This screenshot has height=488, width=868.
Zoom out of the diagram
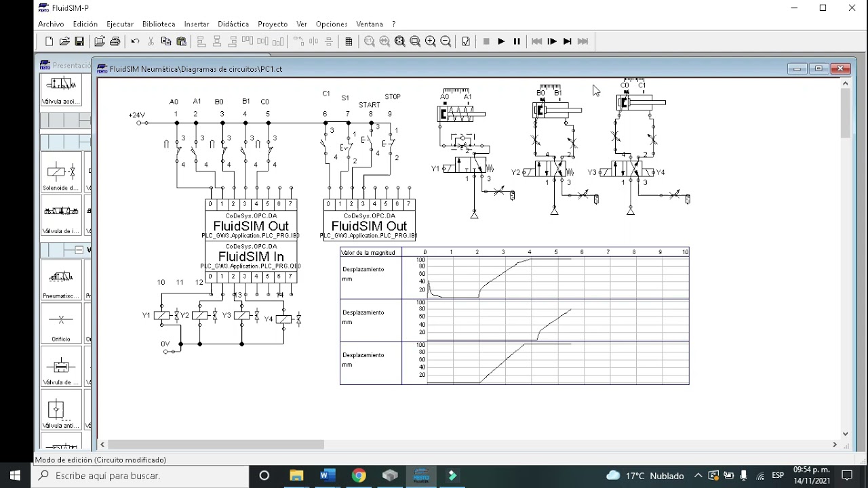[x=446, y=41]
